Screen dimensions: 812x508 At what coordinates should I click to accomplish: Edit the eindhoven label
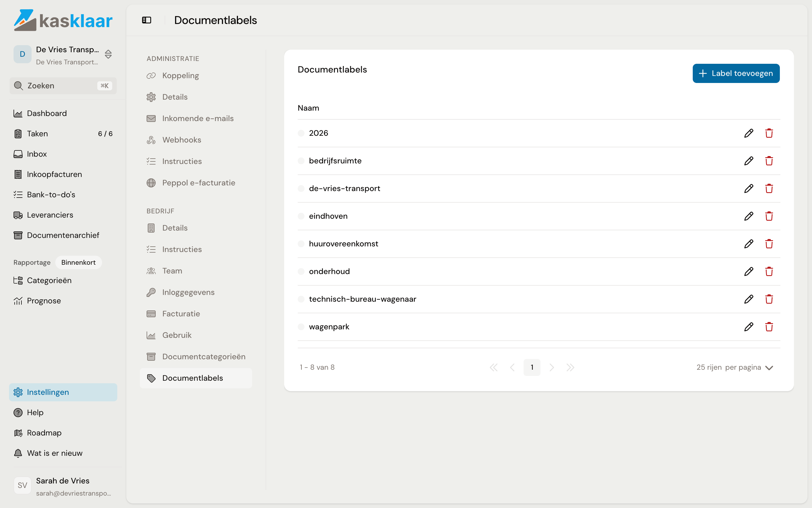749,216
